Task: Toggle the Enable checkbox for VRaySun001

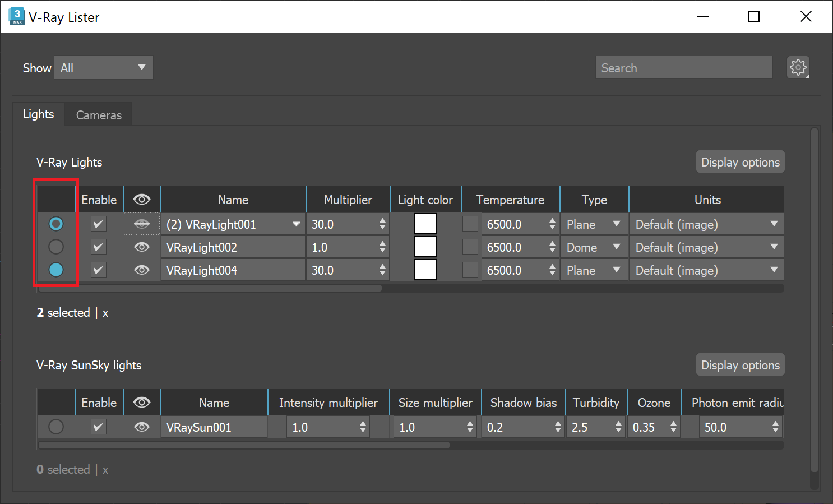Action: [x=98, y=427]
